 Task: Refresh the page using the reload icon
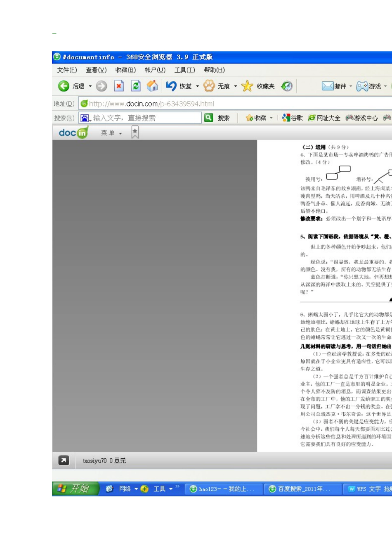pyautogui.click(x=136, y=86)
